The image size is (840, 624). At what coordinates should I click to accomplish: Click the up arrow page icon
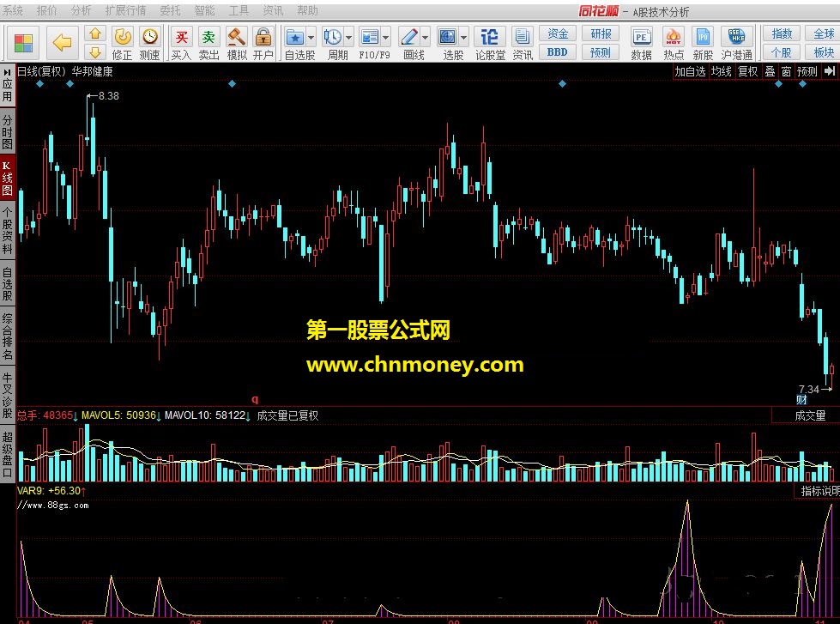pyautogui.click(x=95, y=33)
